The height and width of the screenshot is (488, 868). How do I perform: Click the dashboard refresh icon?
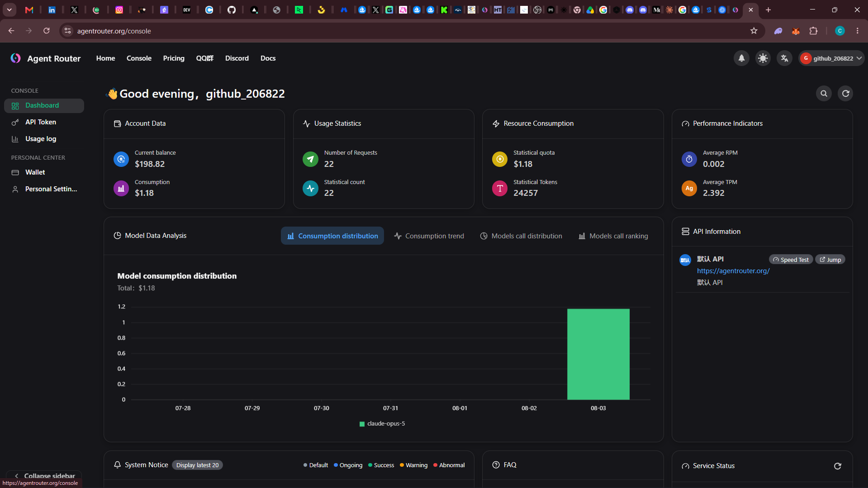[x=845, y=94]
